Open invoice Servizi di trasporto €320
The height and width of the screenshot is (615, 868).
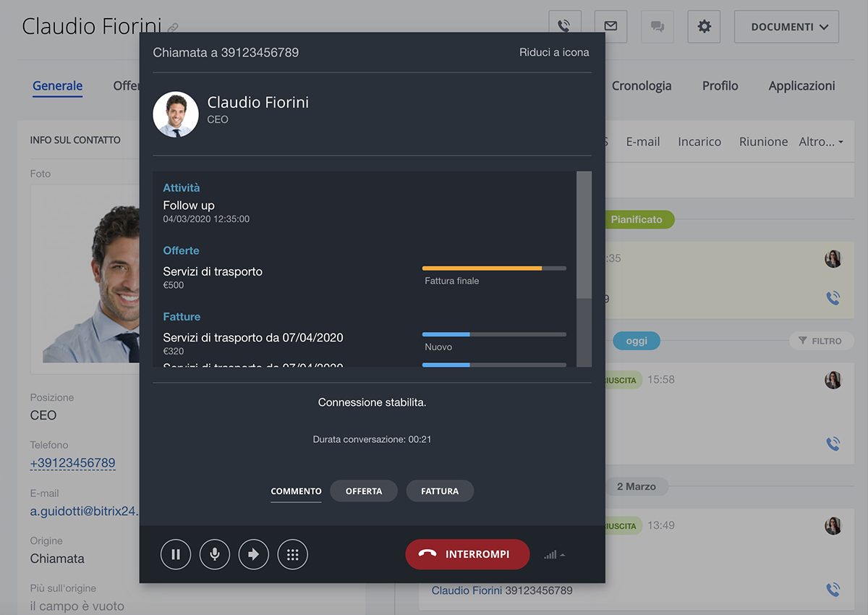pos(253,338)
